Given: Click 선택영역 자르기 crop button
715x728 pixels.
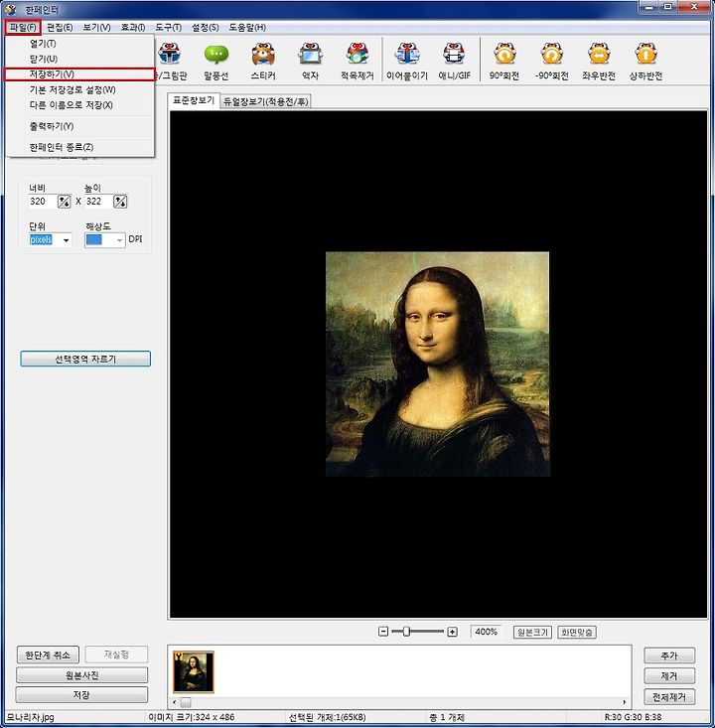Looking at the screenshot, I should point(85,359).
